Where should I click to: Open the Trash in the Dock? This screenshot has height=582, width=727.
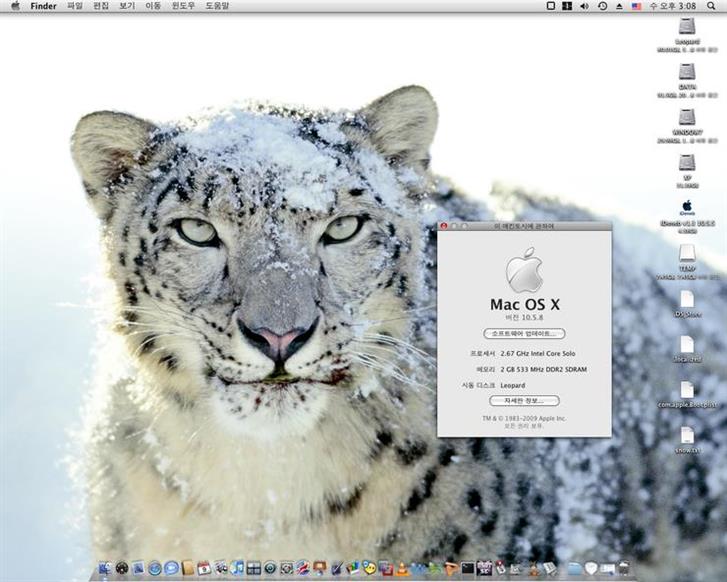click(624, 568)
